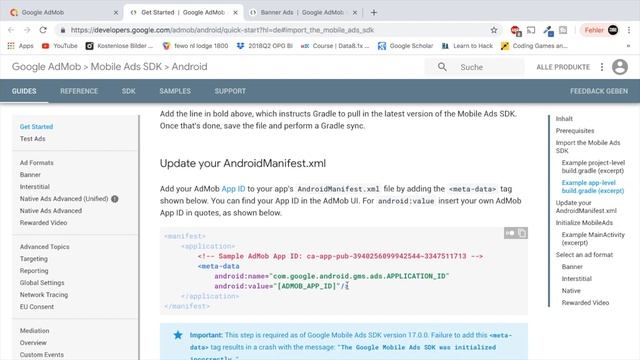Viewport: 640px width, 360px height.
Task: Copy the code sample with the clipboard icon
Action: pos(522,233)
